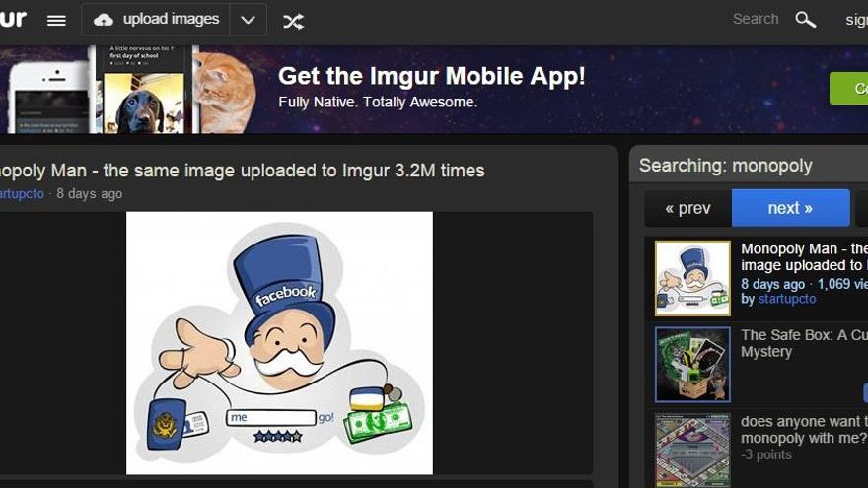Click the shuffle random icon
Image resolution: width=868 pixels, height=488 pixels.
click(x=293, y=20)
